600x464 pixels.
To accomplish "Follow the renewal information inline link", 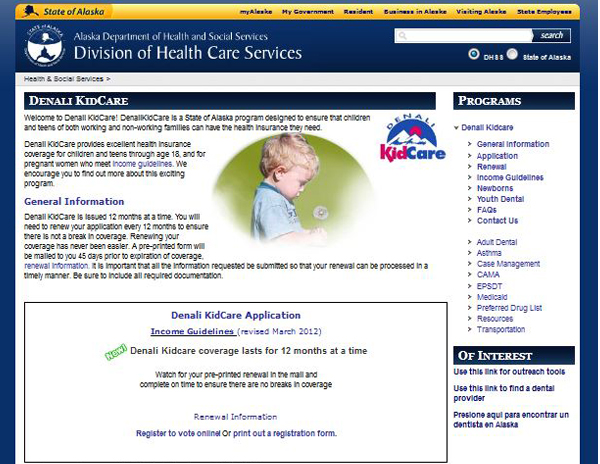I will pos(56,265).
